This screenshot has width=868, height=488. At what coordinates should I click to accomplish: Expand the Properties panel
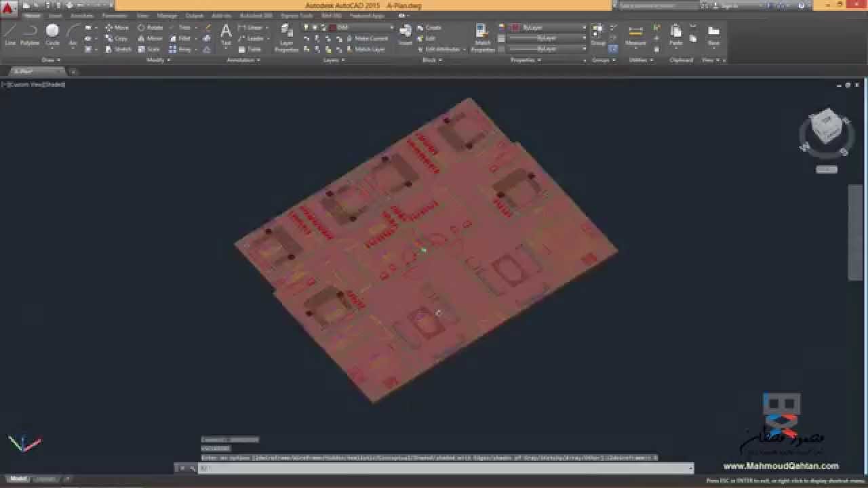[526, 60]
